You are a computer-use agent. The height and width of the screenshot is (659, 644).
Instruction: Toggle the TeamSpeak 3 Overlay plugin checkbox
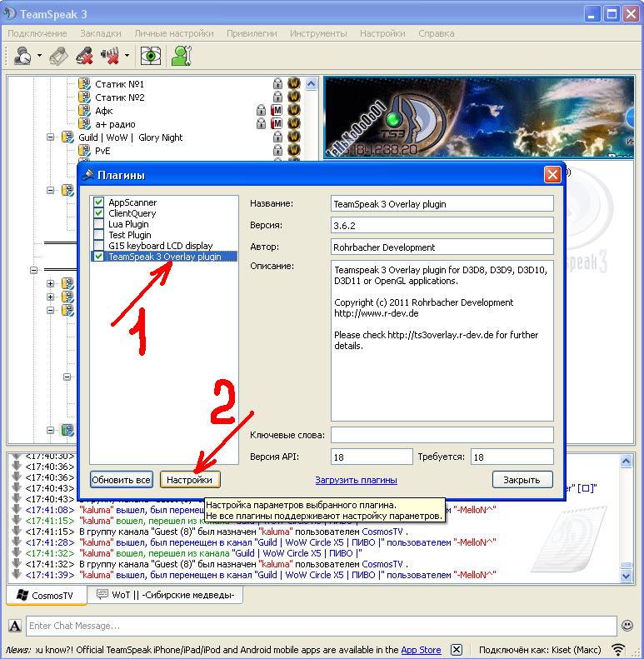[x=99, y=257]
